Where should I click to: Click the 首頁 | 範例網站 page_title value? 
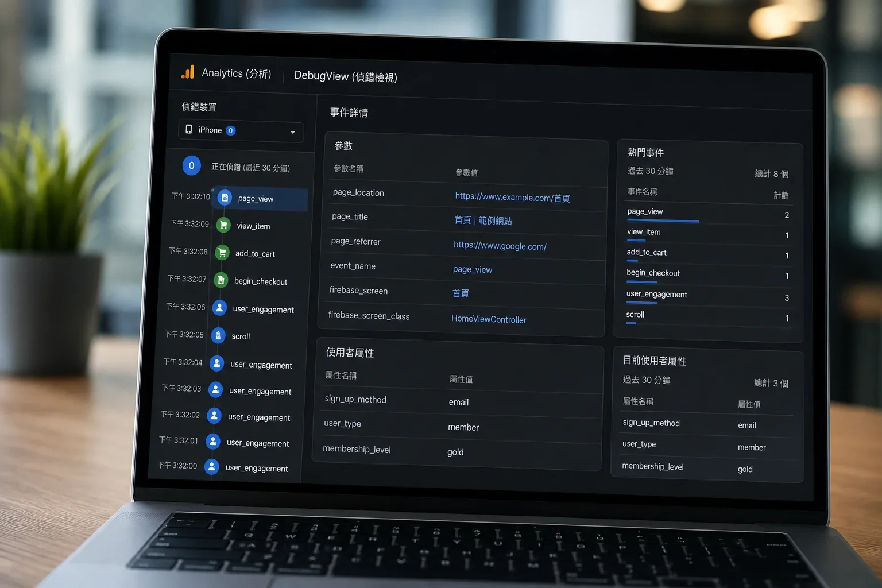pos(483,220)
